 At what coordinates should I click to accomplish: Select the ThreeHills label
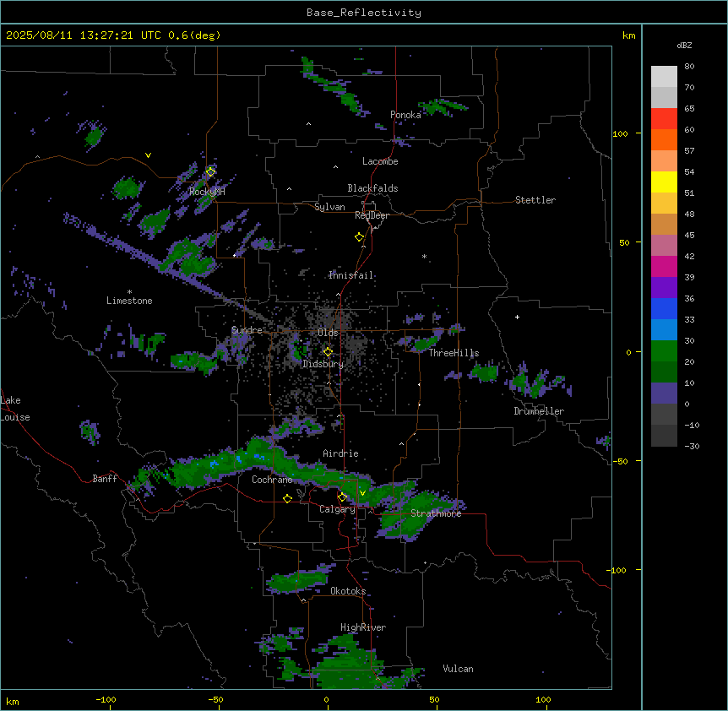coord(454,353)
